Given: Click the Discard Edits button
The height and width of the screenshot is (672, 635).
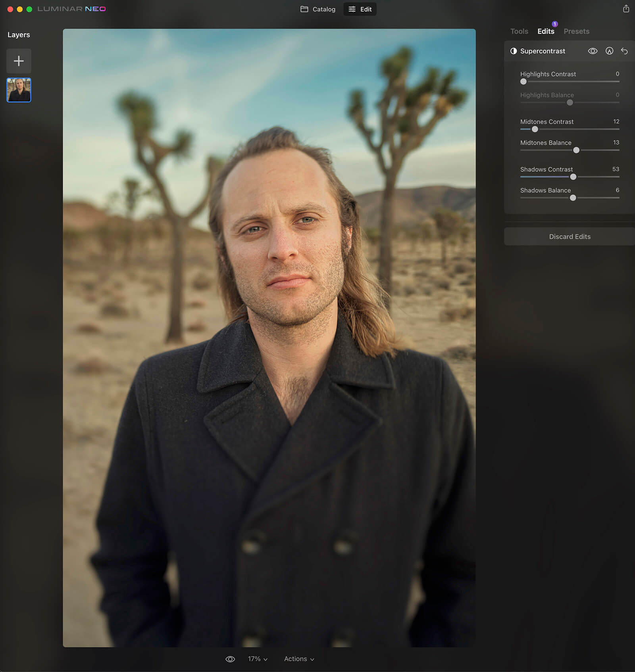Looking at the screenshot, I should [x=570, y=236].
